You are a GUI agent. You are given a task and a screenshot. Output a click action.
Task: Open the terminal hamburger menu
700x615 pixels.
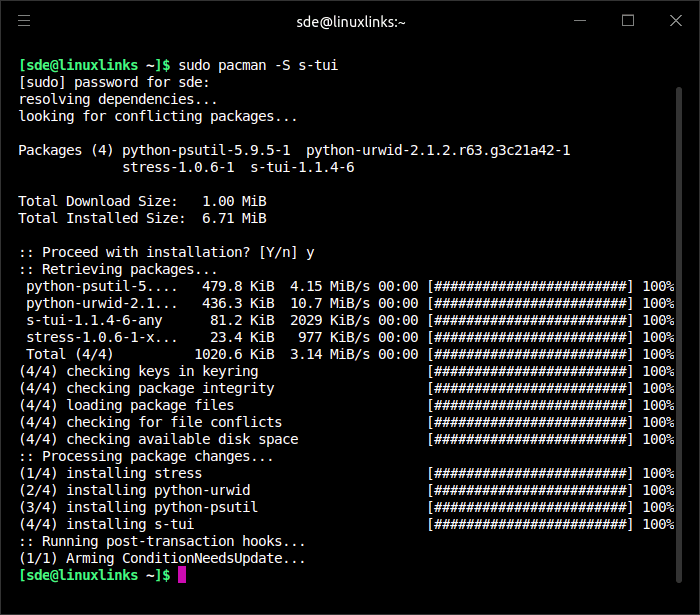click(x=24, y=21)
